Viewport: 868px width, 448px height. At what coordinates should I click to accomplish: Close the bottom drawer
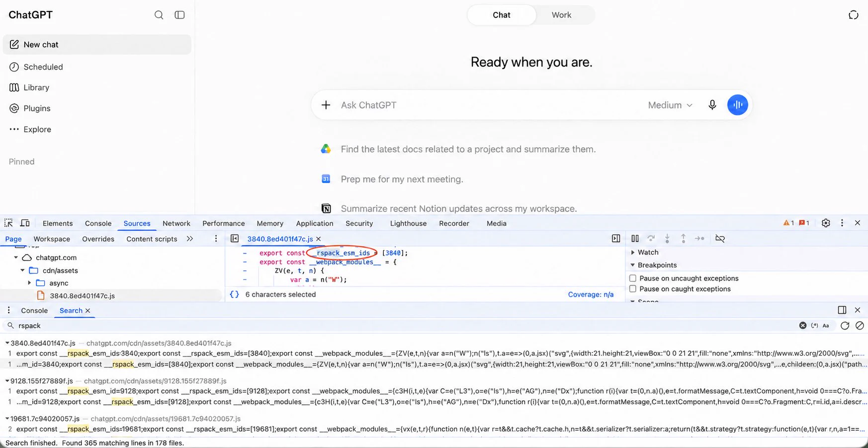pyautogui.click(x=858, y=310)
